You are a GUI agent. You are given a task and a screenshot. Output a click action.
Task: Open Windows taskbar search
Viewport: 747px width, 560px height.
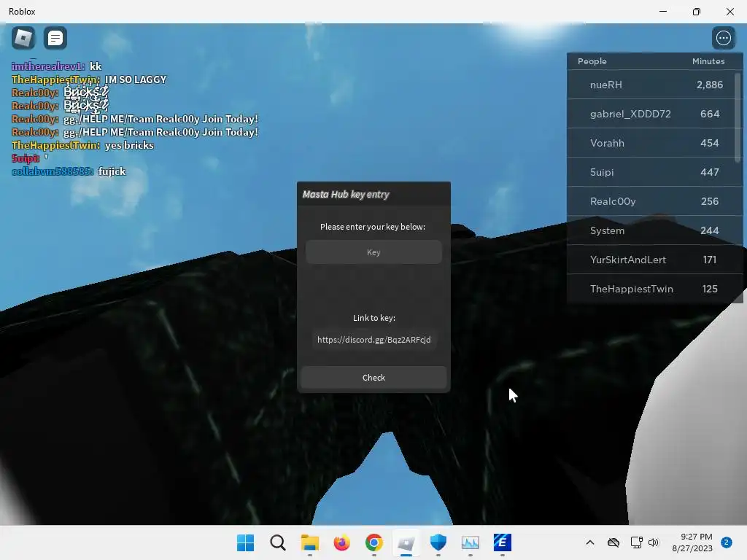[278, 542]
